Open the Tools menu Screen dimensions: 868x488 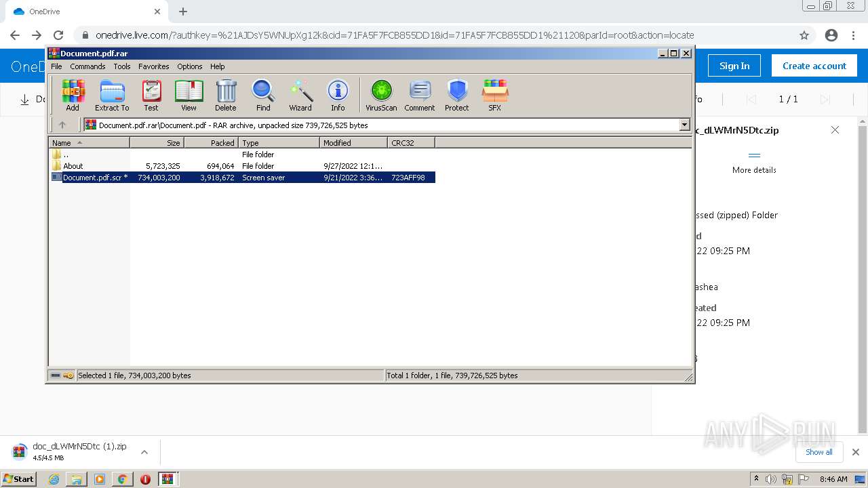(x=122, y=66)
